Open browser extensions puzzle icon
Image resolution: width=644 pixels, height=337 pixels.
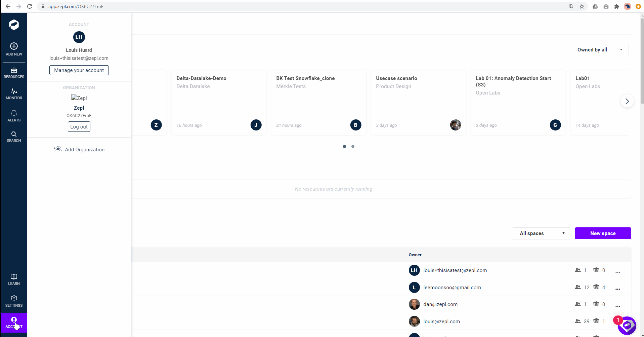pos(617,6)
